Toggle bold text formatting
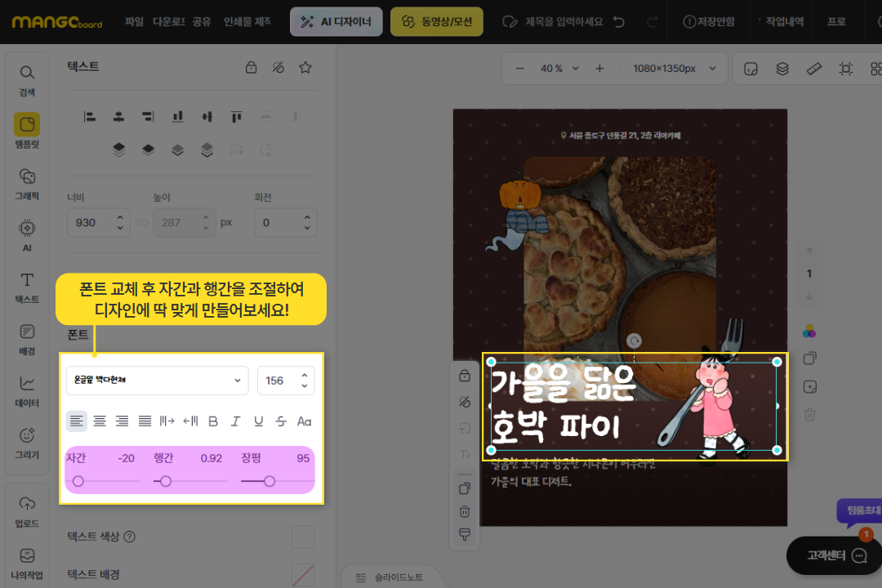The height and width of the screenshot is (588, 882). (213, 421)
